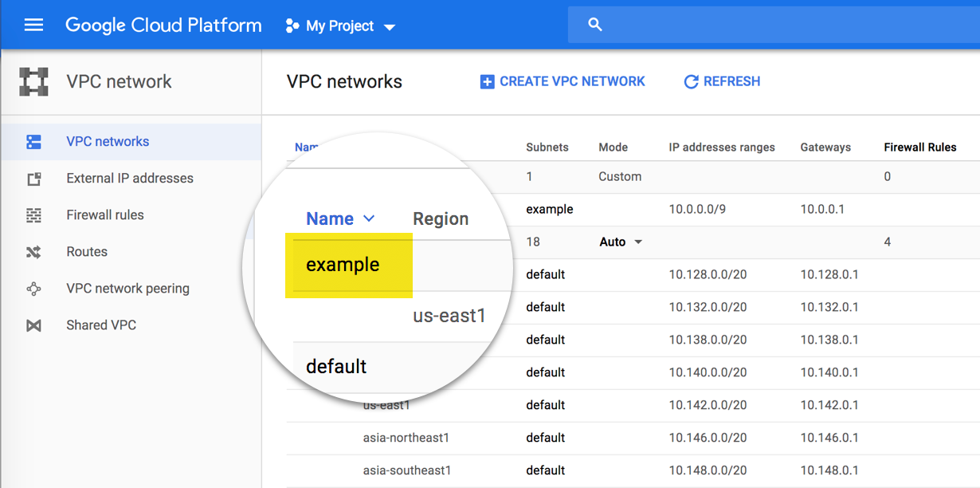Select the Routes sidebar icon
980x488 pixels.
click(x=33, y=251)
